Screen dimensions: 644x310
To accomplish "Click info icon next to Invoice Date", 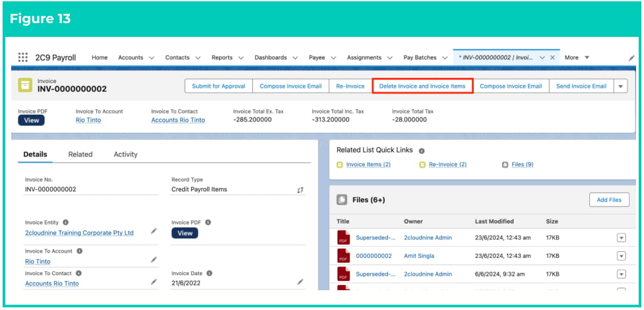I will pos(209,273).
